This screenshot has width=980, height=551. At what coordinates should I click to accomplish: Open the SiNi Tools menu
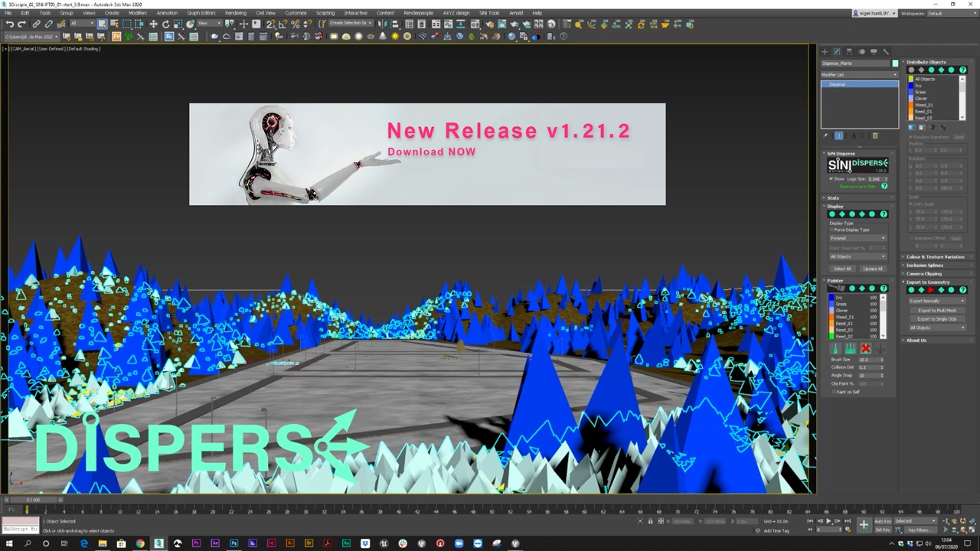(x=489, y=13)
